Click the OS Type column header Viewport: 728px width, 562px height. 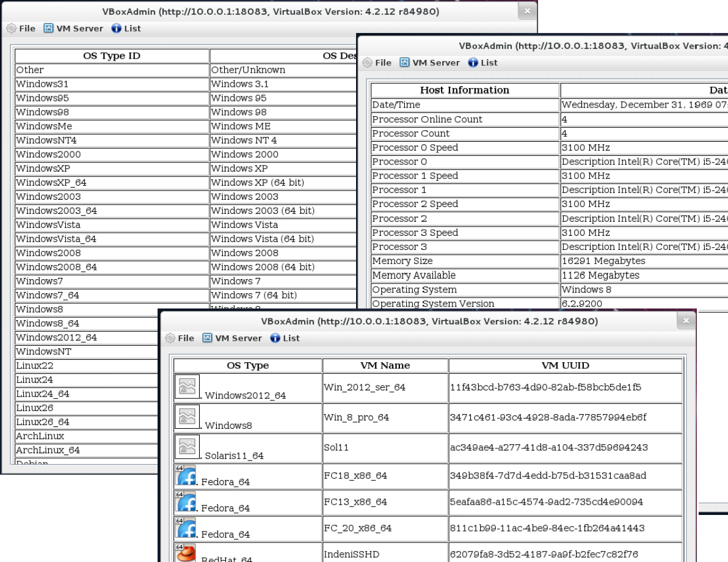click(247, 365)
